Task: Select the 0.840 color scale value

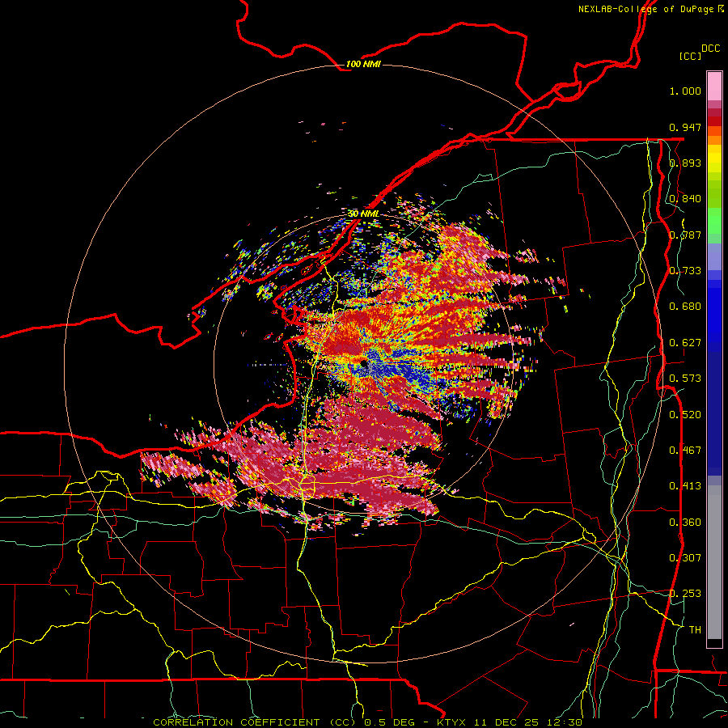Action: tap(685, 199)
